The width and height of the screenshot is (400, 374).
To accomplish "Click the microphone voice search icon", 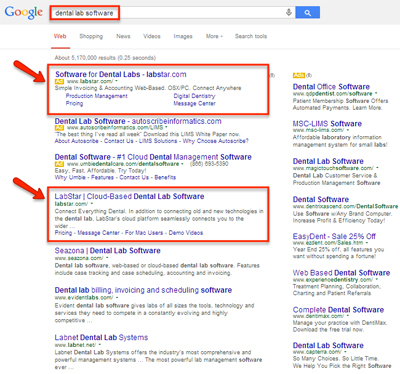I will [x=289, y=13].
